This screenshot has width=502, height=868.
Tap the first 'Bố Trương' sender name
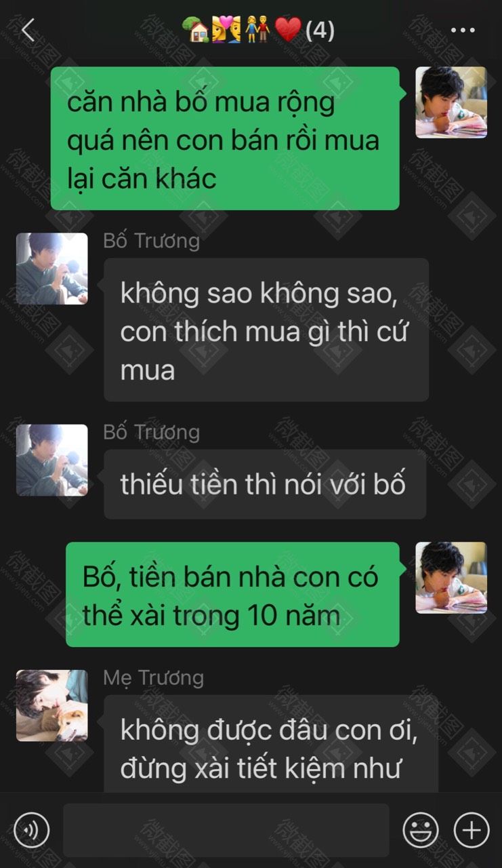point(151,241)
